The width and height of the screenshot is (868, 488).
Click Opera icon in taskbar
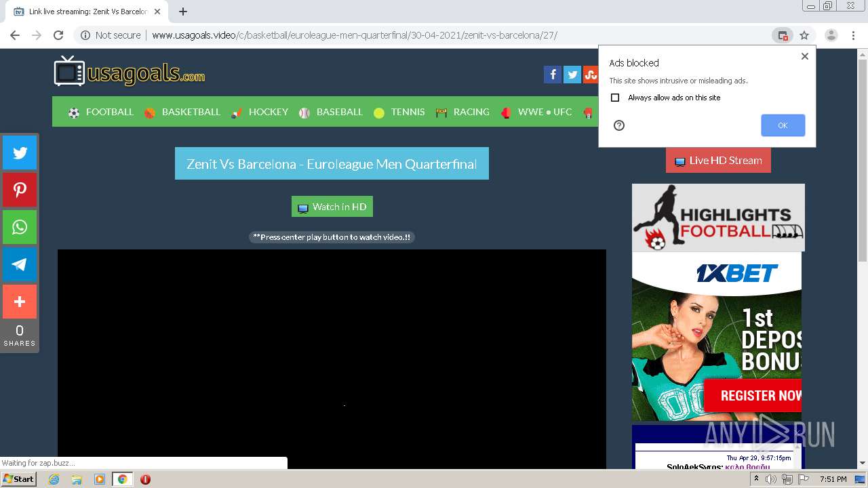pos(145,479)
